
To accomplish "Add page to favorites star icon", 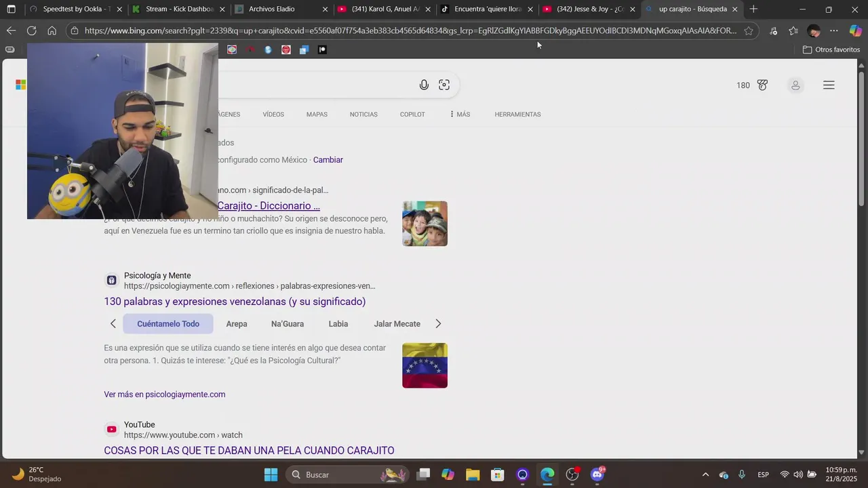I will [749, 30].
